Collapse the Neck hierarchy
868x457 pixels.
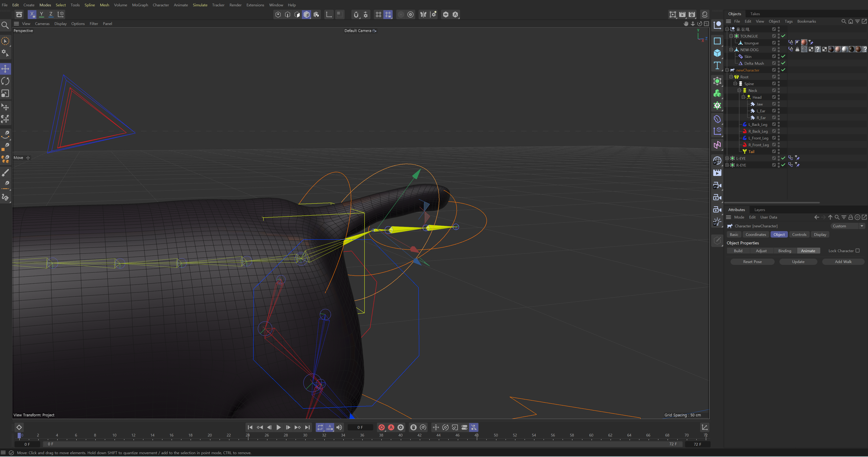(739, 90)
